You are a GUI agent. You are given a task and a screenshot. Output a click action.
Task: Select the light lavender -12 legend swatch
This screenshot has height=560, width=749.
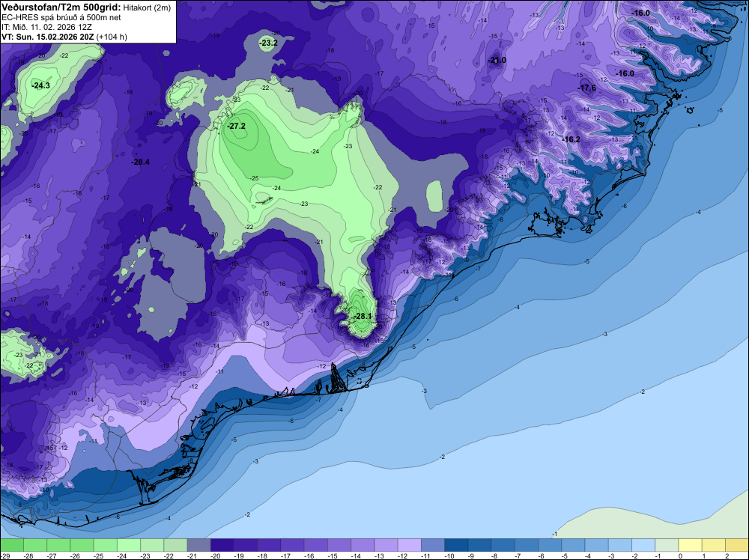click(410, 545)
